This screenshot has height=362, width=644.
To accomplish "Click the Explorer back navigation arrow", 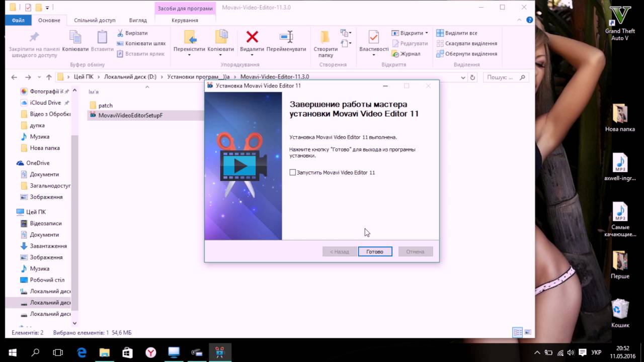I will (x=14, y=77).
